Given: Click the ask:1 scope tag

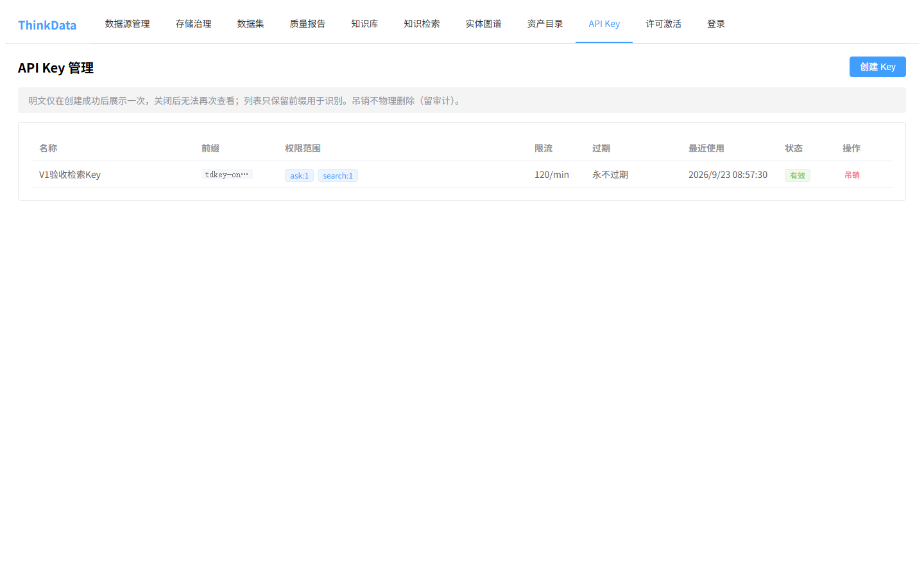Looking at the screenshot, I should tap(299, 175).
